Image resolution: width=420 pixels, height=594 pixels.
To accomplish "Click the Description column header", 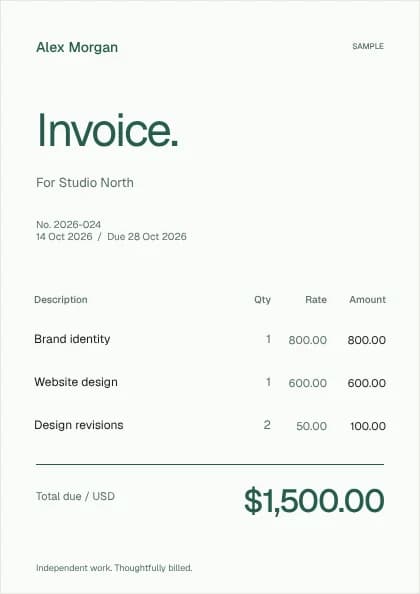I will (61, 300).
